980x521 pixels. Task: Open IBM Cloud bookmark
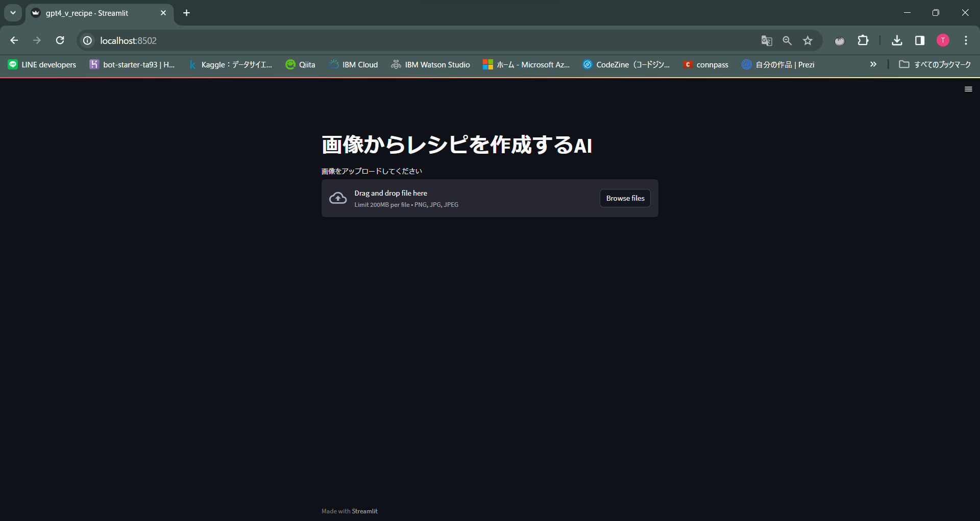(x=354, y=64)
